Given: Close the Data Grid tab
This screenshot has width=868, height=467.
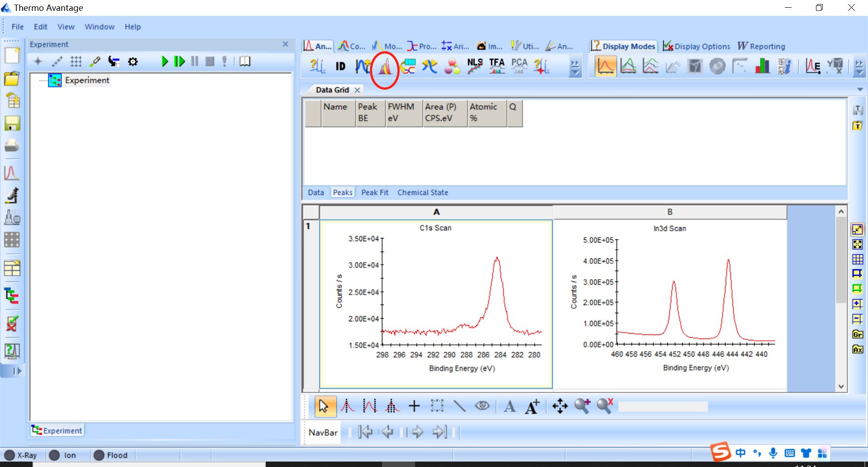Looking at the screenshot, I should [357, 90].
